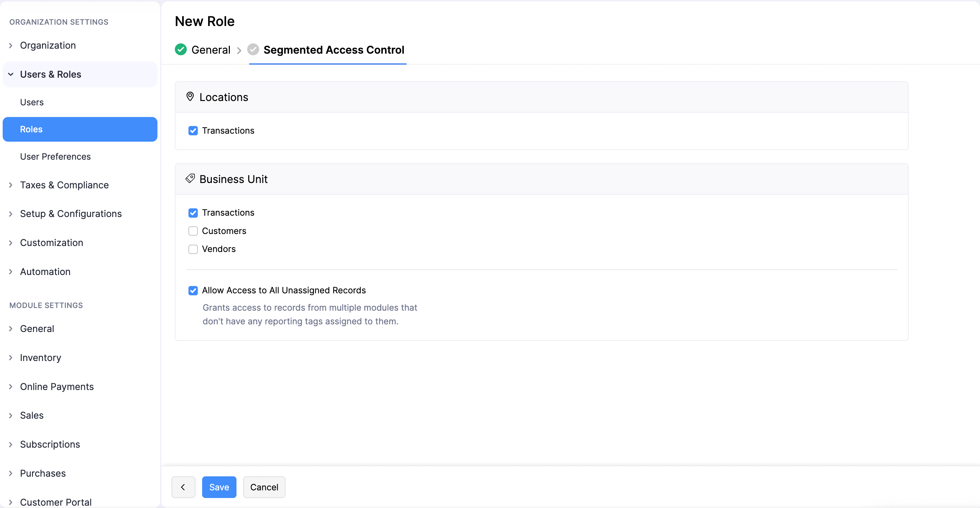
Task: Enable the Vendors checkbox in Business Unit
Action: (x=193, y=249)
